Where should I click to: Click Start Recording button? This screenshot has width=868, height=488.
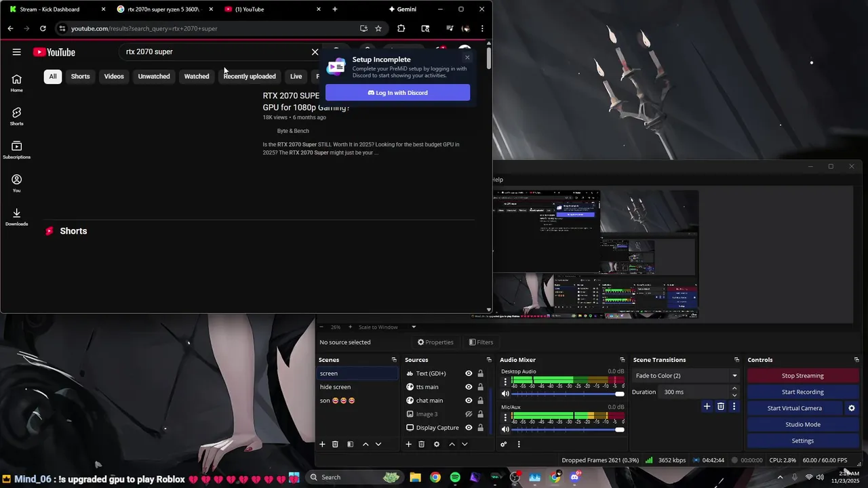click(803, 392)
